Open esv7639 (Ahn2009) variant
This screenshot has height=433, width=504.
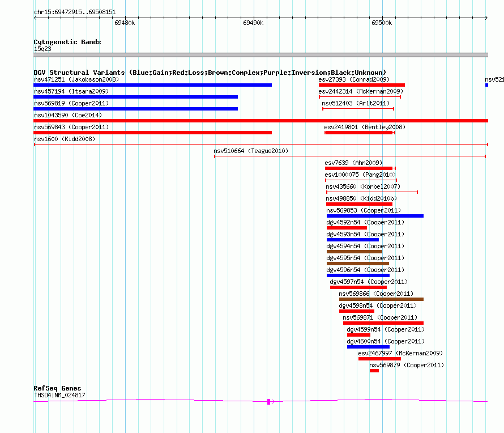(x=353, y=163)
